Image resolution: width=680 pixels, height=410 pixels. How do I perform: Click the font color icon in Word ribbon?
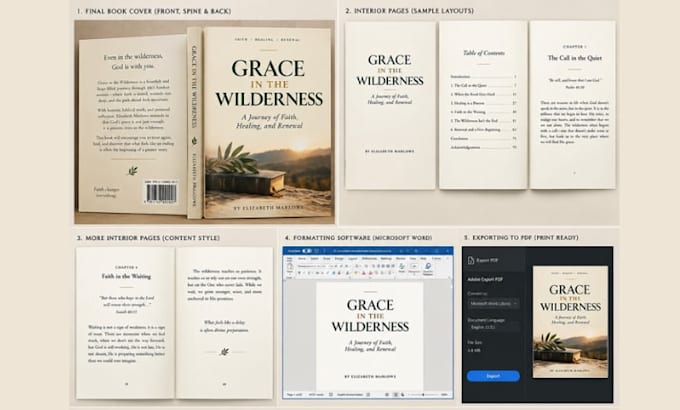coord(363,273)
